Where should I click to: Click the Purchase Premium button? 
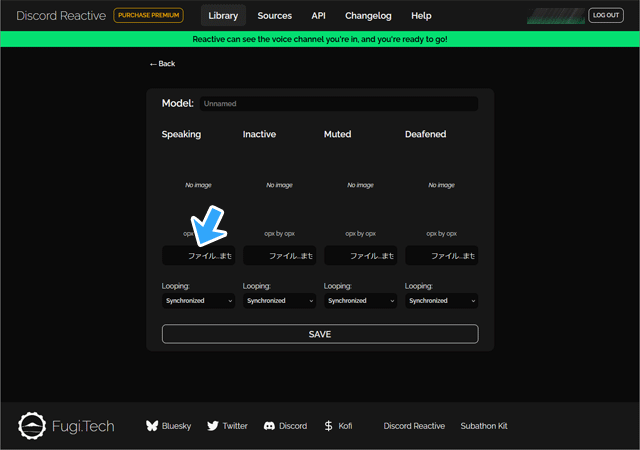(149, 16)
